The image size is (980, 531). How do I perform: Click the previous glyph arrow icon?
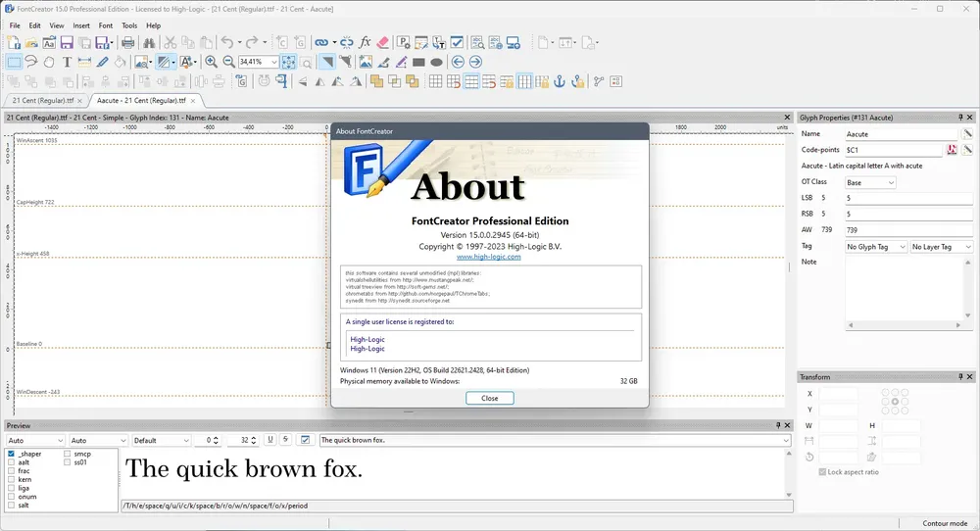point(458,62)
